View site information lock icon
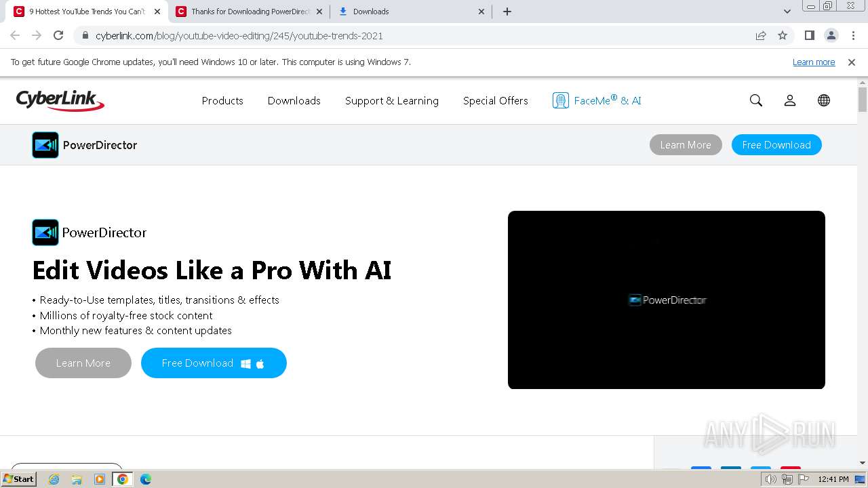The image size is (868, 488). tap(85, 35)
